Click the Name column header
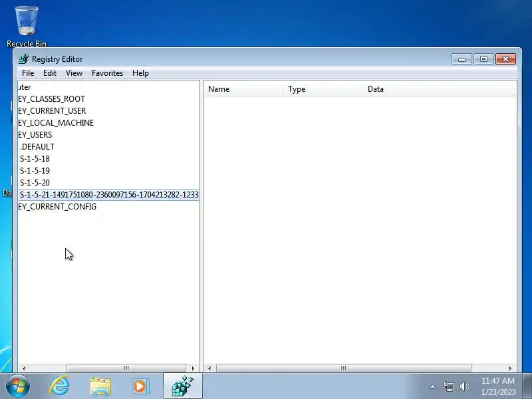 (243, 89)
